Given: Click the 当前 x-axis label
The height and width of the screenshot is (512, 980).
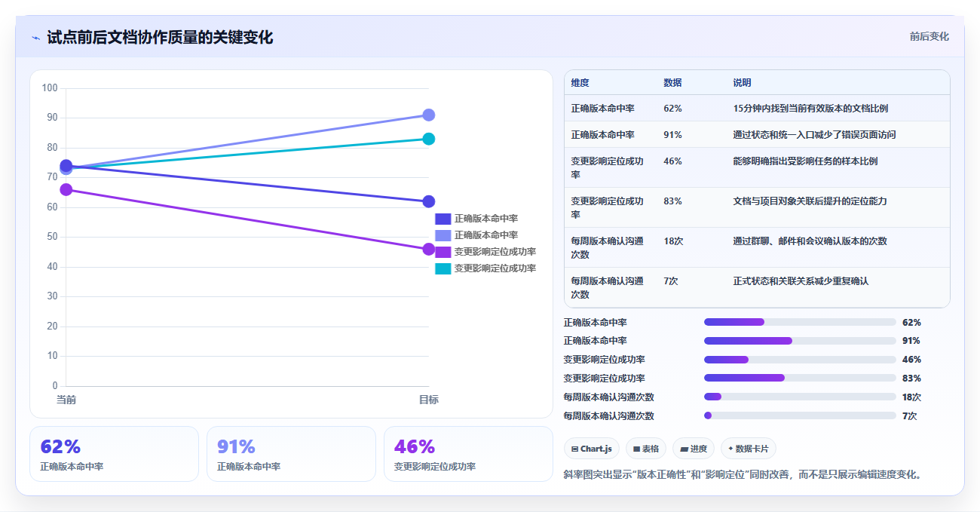Looking at the screenshot, I should (x=66, y=400).
